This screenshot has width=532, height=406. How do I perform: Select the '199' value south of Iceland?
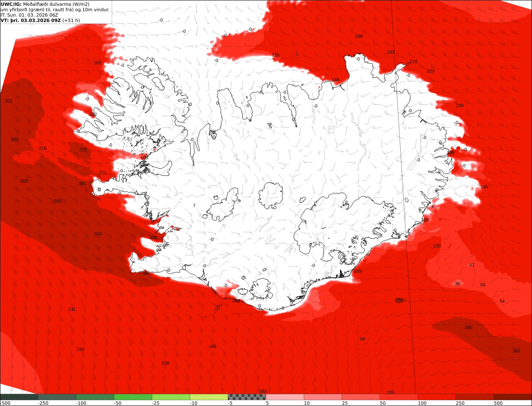point(212,347)
